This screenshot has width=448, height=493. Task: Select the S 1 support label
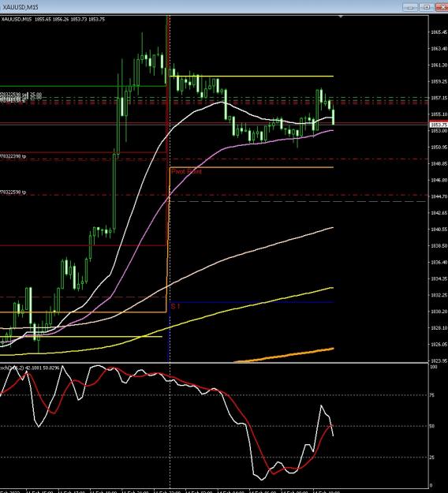click(175, 306)
